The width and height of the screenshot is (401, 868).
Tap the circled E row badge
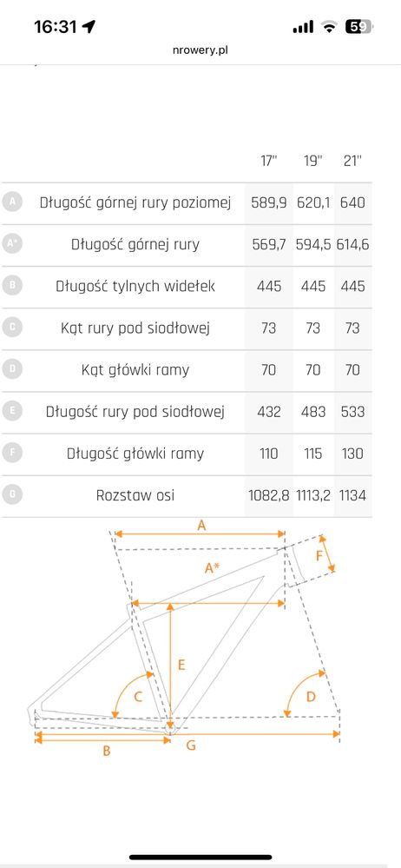pos(11,411)
